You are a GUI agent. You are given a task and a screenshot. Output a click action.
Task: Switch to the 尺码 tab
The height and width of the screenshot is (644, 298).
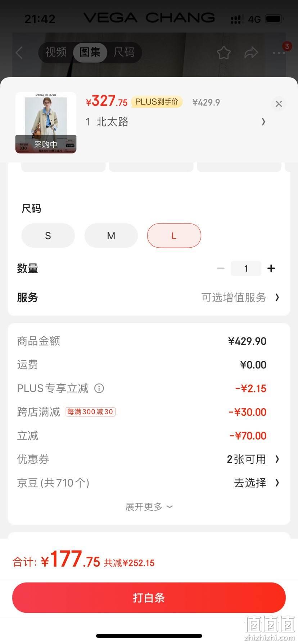pyautogui.click(x=124, y=52)
